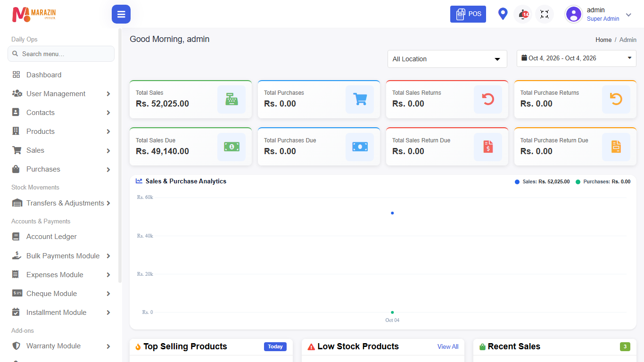This screenshot has height=362, width=644.
Task: Click the Home breadcrumb link
Action: [x=603, y=40]
